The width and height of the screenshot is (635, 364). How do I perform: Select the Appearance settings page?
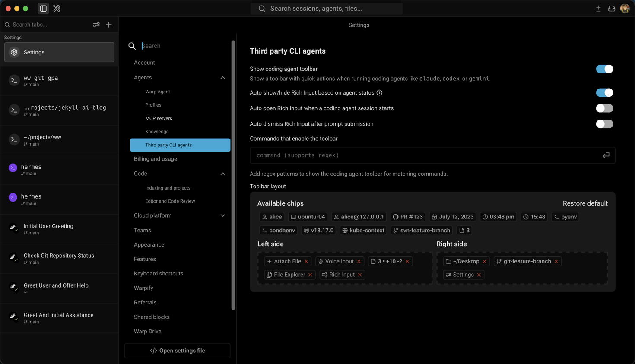(x=149, y=245)
